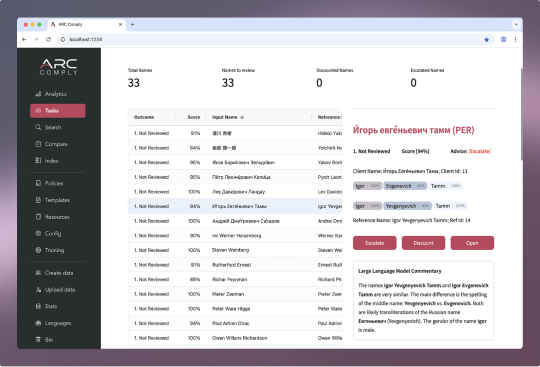Click the [Escalate] advice link

(480, 151)
